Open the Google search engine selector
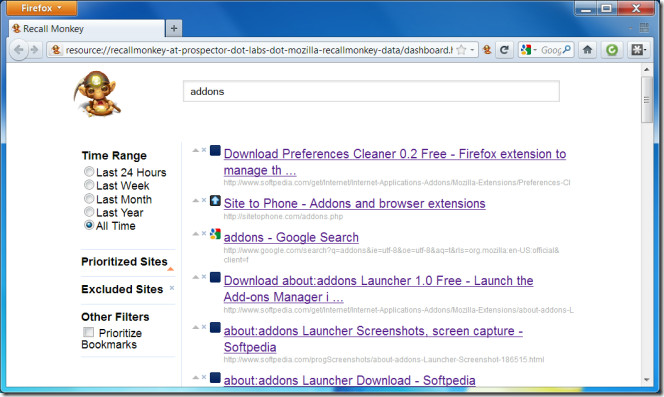 (x=528, y=50)
